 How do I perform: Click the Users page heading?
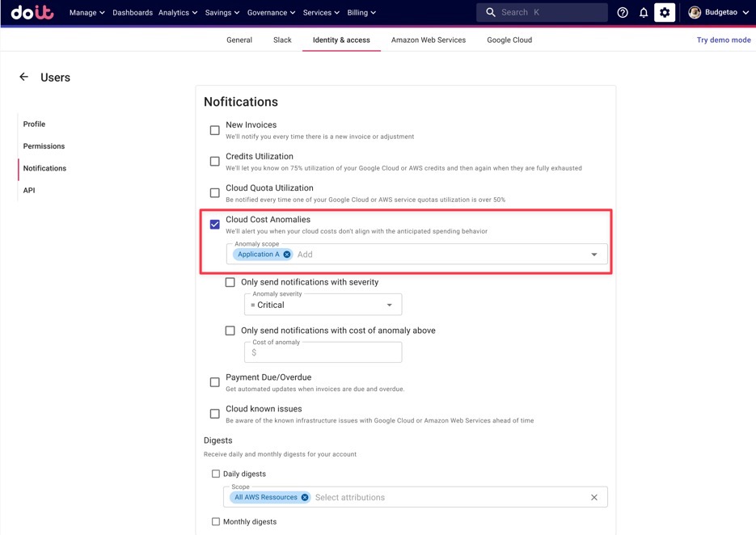click(56, 77)
